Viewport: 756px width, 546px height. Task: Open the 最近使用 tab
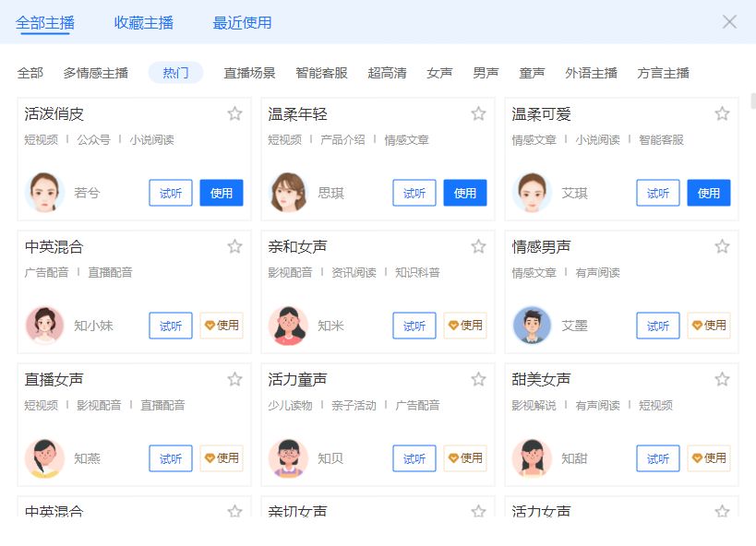(242, 23)
